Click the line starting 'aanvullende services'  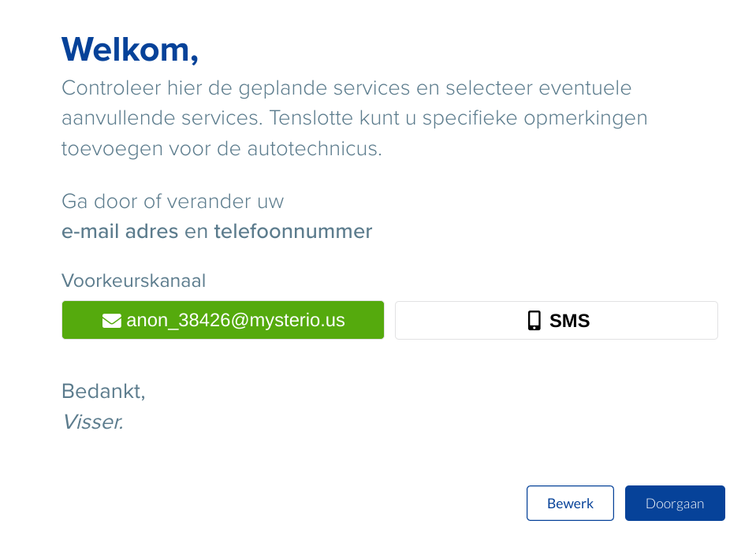tap(354, 118)
